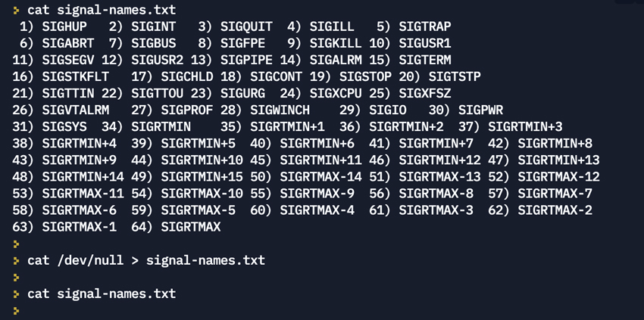Screen dimensions: 644x320
Task: Click the prompt arrow before the /dev/null command
Action: (16, 260)
